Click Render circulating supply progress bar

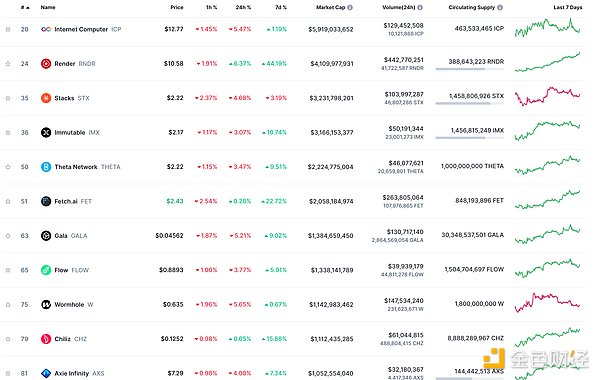(470, 69)
